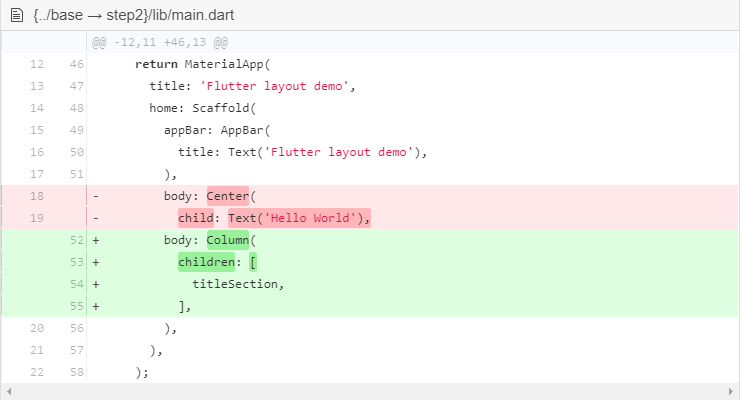The image size is (740, 400).
Task: Click the opening bracket '[' on line 53
Action: (253, 262)
